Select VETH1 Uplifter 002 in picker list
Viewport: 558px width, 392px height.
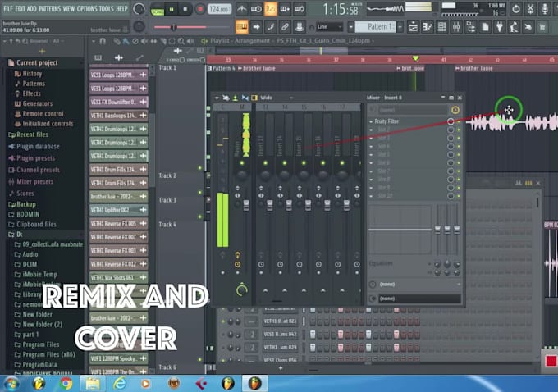(118, 210)
